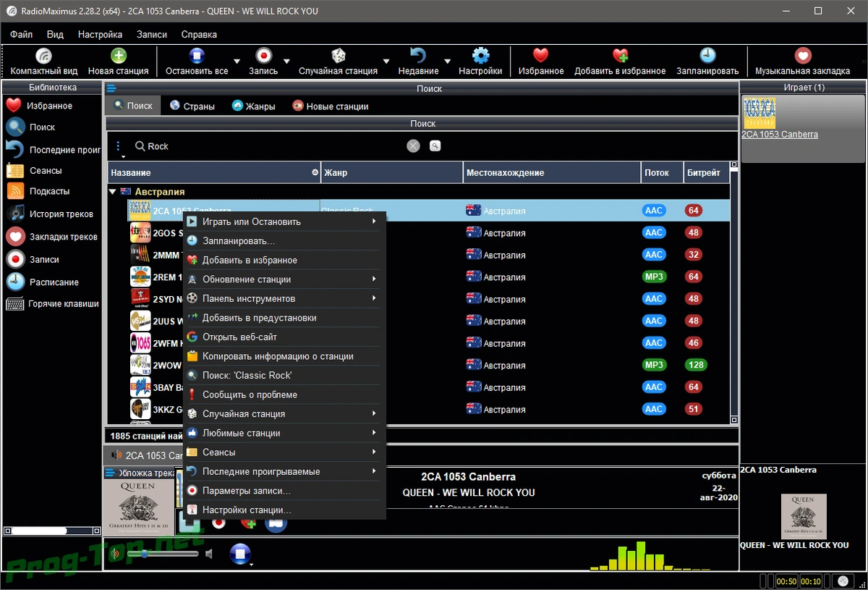Viewport: 868px width, 590px height.
Task: Click Добавить в избранное toolbar button
Action: (620, 62)
